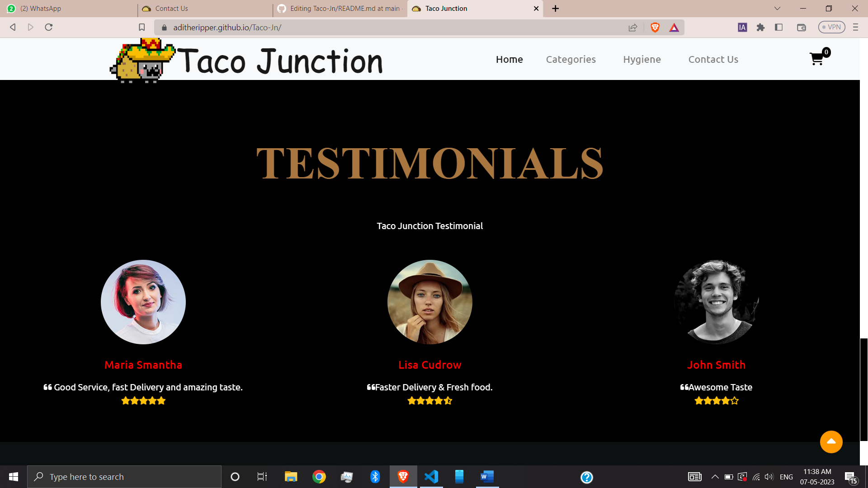
Task: Click John Smith's unfilled fifth rating star
Action: (735, 401)
